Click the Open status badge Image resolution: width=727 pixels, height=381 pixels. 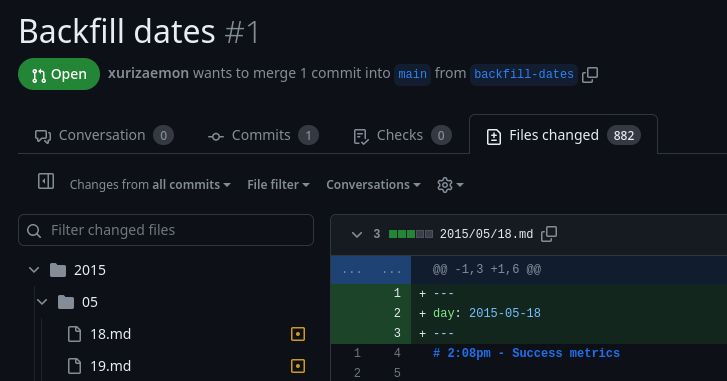pos(59,74)
